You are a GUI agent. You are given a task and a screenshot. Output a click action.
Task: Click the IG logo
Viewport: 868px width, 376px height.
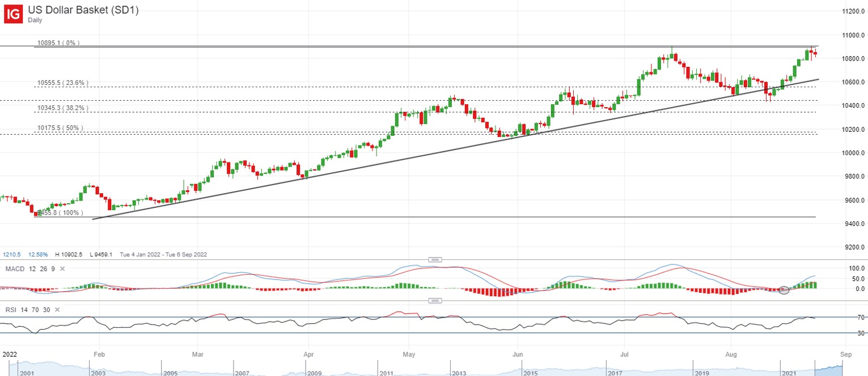(x=14, y=14)
